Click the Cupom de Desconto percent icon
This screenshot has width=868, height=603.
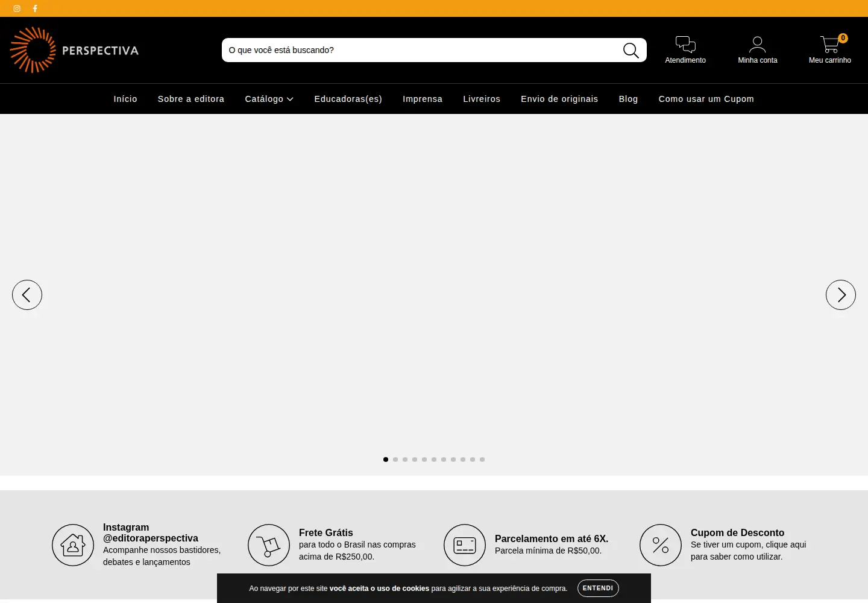(661, 545)
